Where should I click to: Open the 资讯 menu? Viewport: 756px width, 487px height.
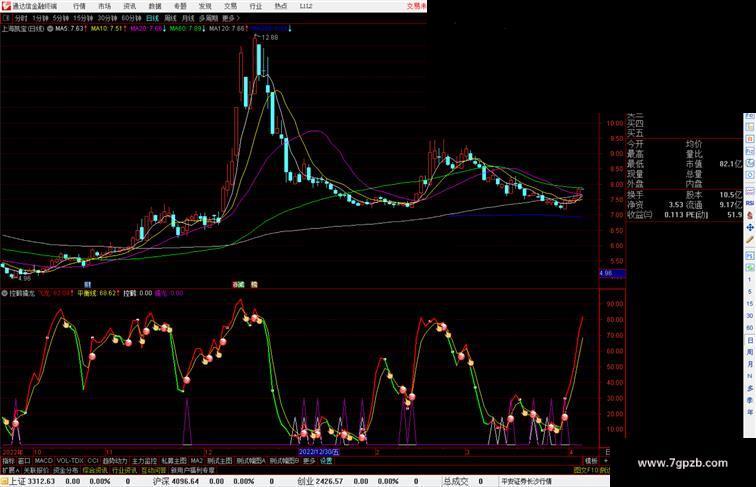[x=129, y=6]
